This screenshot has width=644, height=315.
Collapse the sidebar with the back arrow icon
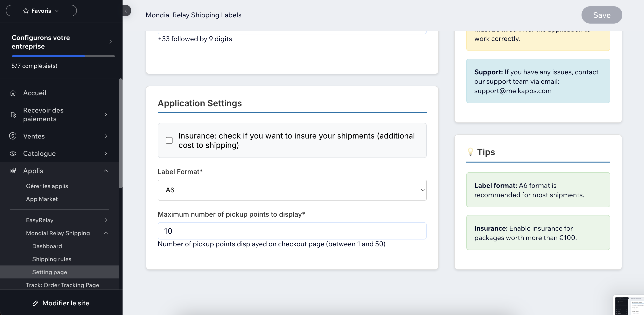click(126, 11)
